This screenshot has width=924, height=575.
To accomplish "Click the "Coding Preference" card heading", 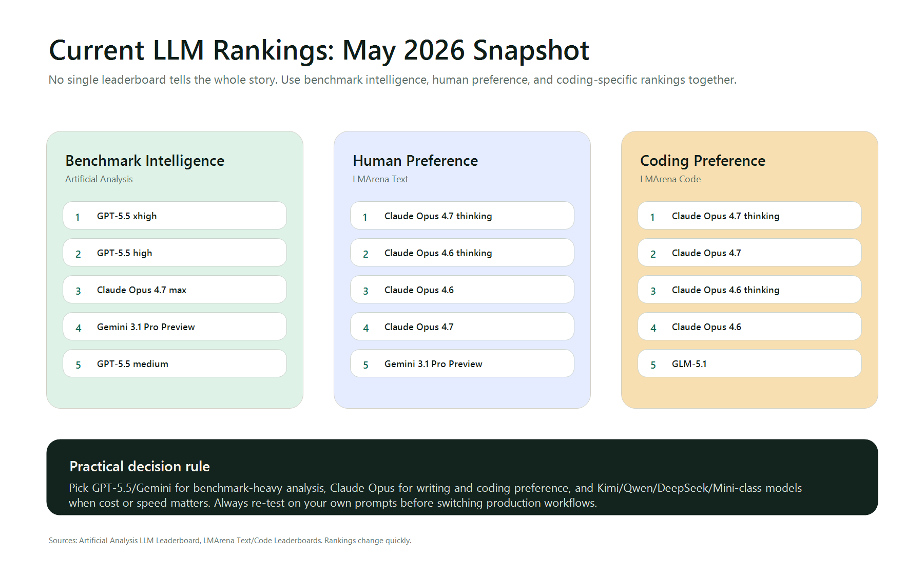I will (x=703, y=161).
